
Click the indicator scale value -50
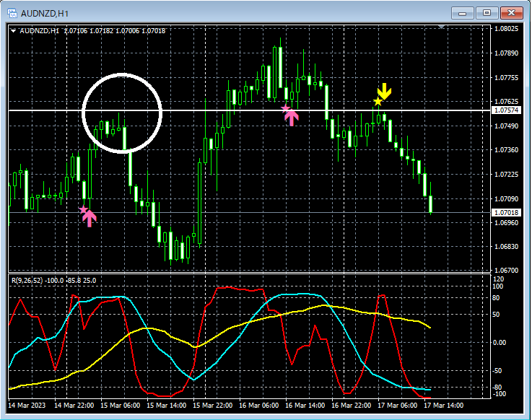click(497, 371)
